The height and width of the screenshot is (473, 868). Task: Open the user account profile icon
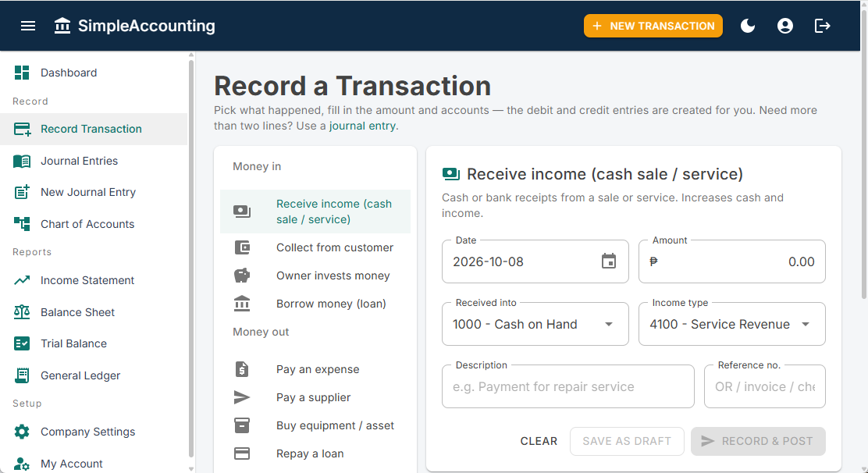pos(785,26)
